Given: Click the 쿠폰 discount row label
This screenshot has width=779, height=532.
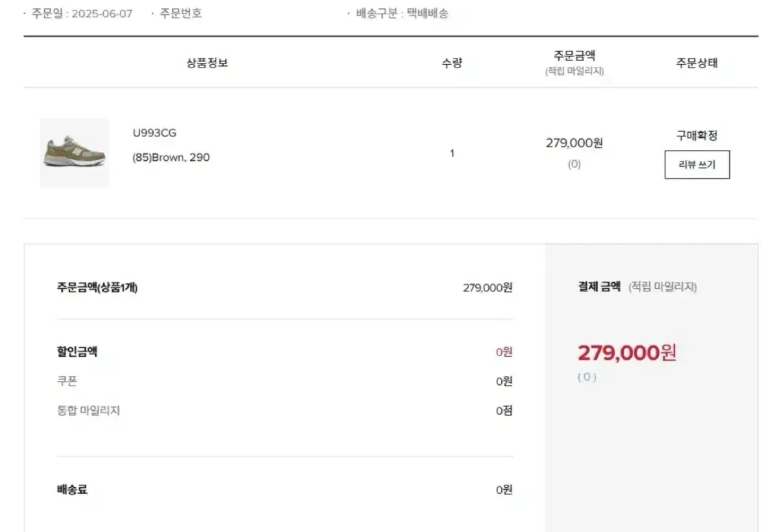Looking at the screenshot, I should point(67,381).
